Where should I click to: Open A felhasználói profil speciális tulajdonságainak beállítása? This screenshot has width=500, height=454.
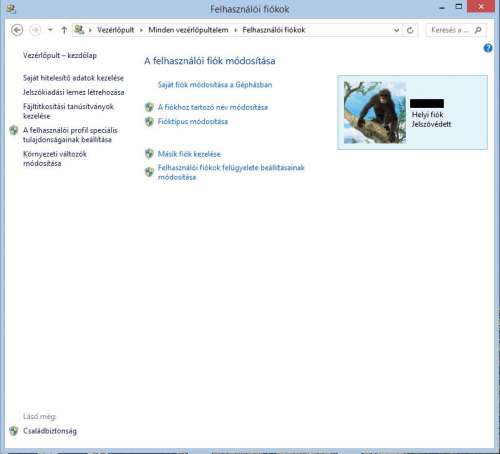click(x=70, y=135)
